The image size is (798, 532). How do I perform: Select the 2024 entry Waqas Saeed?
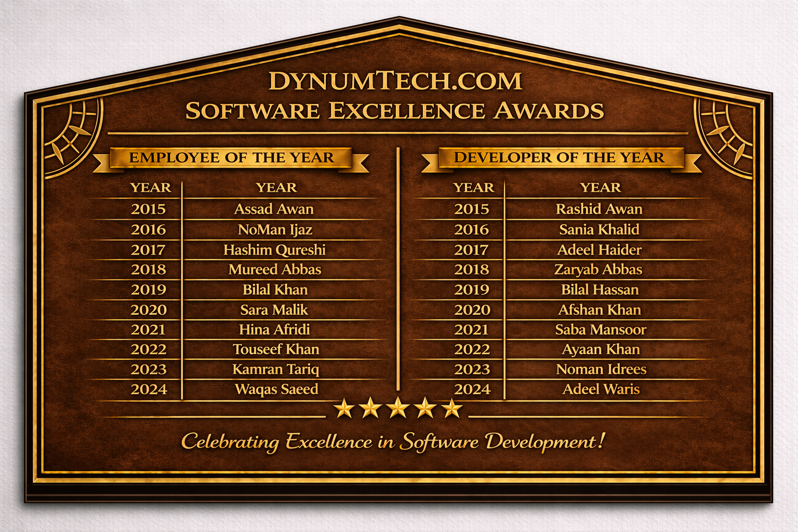pyautogui.click(x=276, y=389)
